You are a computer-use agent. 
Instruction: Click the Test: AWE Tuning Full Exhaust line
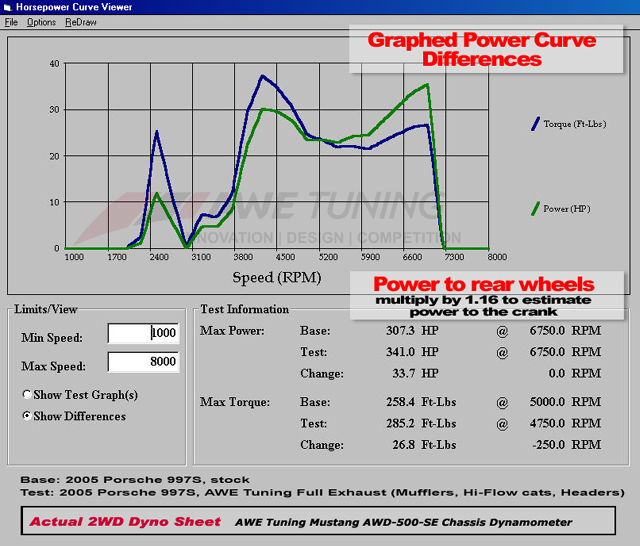[322, 493]
